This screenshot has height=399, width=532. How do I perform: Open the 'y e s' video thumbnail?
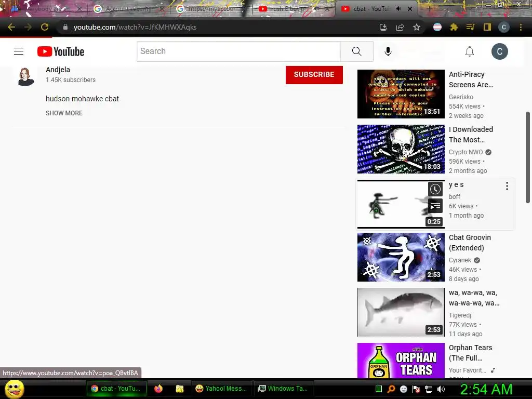click(401, 204)
